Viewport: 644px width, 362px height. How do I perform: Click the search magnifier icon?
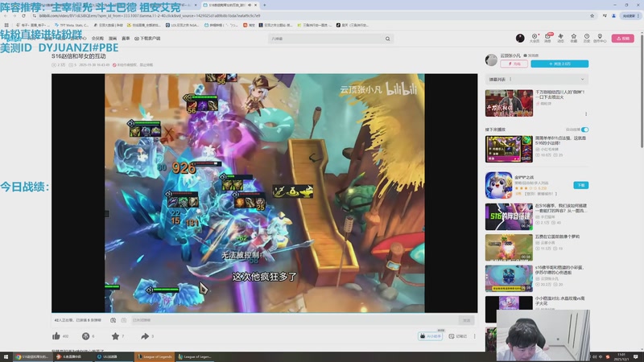point(387,39)
